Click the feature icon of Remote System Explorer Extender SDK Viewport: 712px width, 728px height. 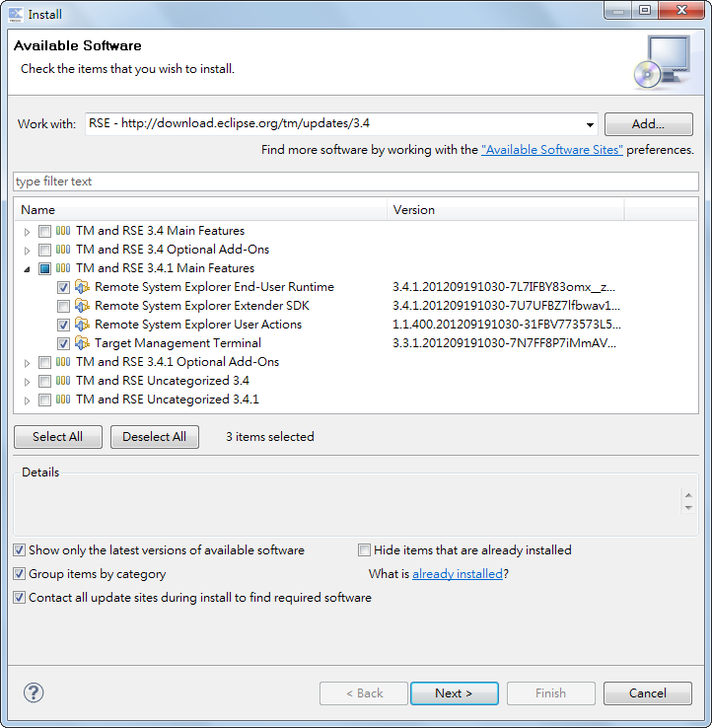tap(82, 306)
